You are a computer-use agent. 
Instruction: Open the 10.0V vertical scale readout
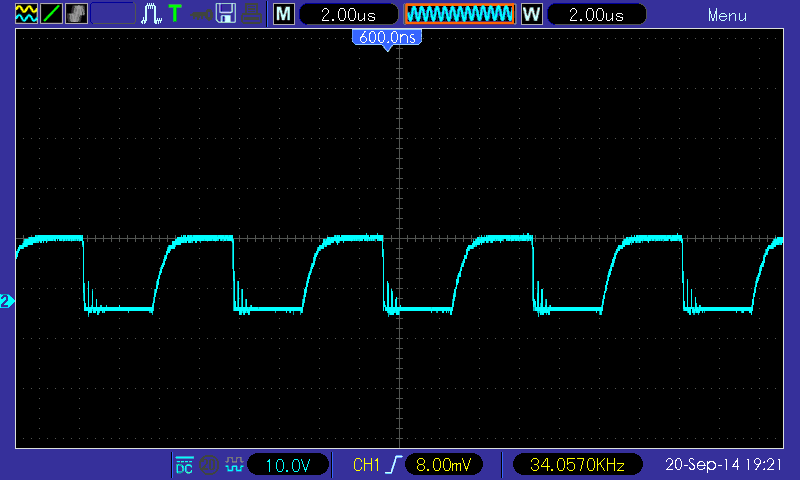click(x=288, y=465)
